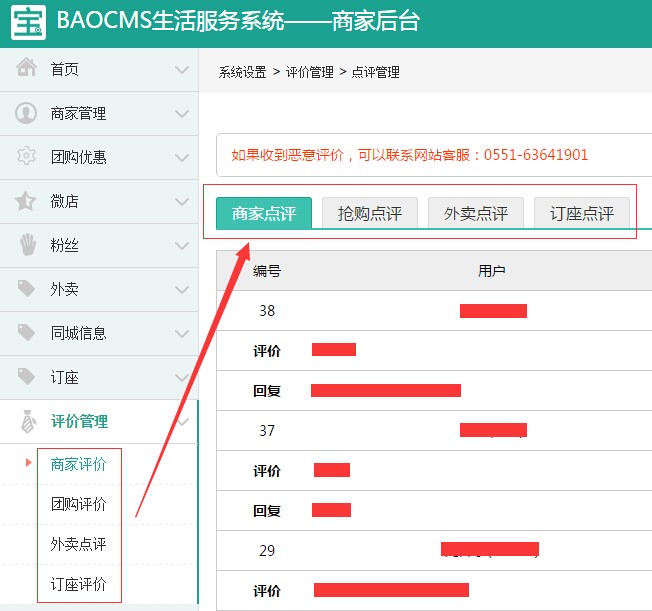Click 评价管理 in the breadcrumb
This screenshot has width=652, height=611.
(310, 72)
